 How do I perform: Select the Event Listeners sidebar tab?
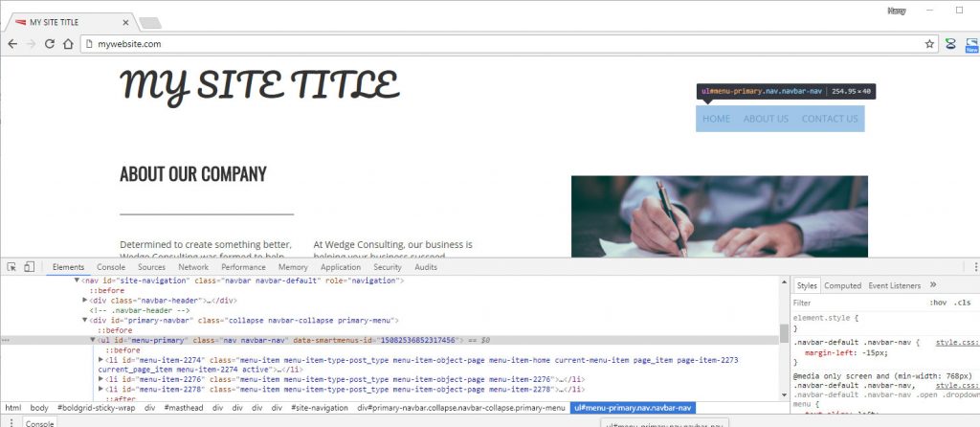click(x=895, y=285)
